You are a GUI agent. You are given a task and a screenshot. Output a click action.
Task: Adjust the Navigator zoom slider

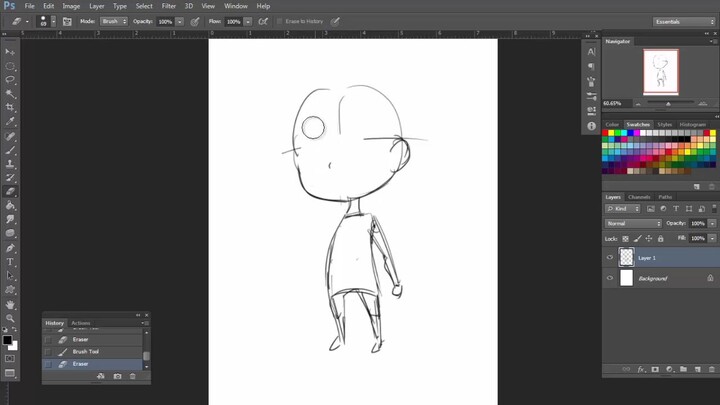[669, 104]
